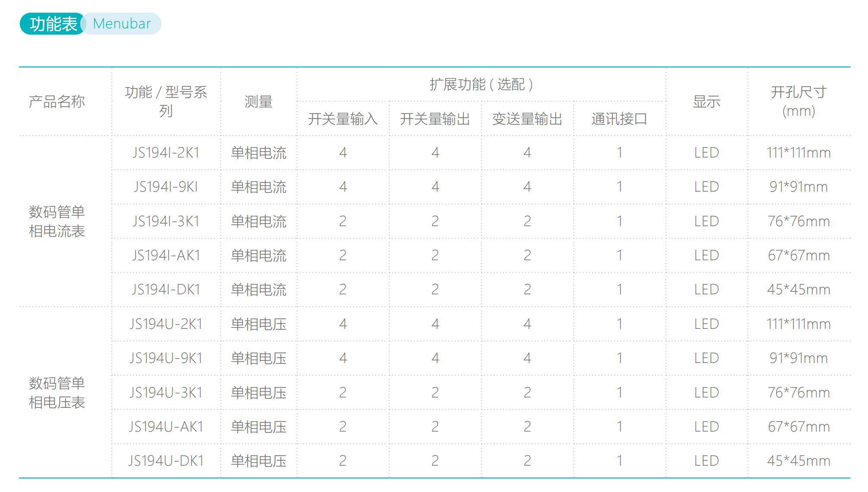Select the Menubar label
Screen dimensions: 868x492
coord(121,24)
